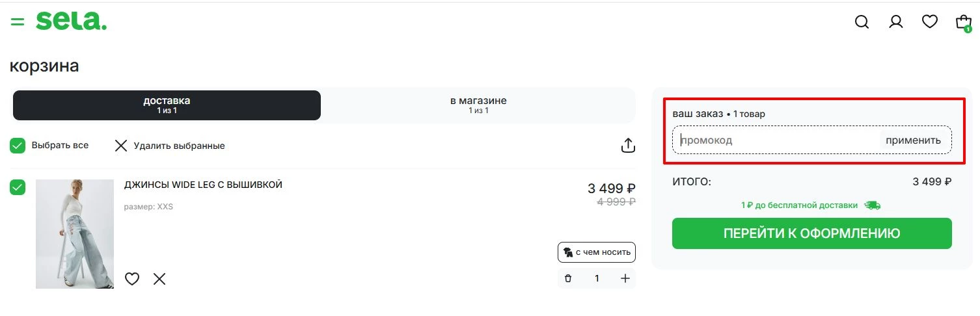This screenshot has width=980, height=316.
Task: Uncheck the jeans item checkbox
Action: coord(18,188)
